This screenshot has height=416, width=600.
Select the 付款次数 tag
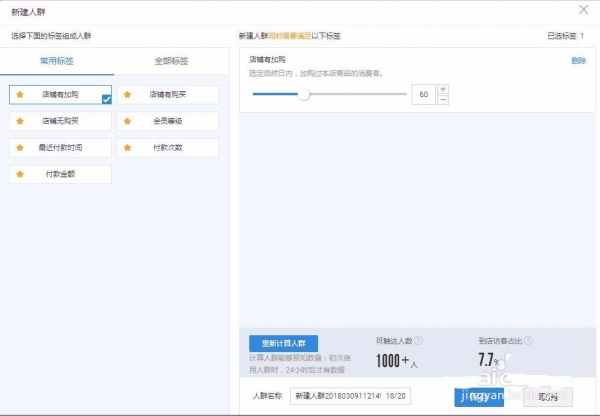click(x=168, y=147)
